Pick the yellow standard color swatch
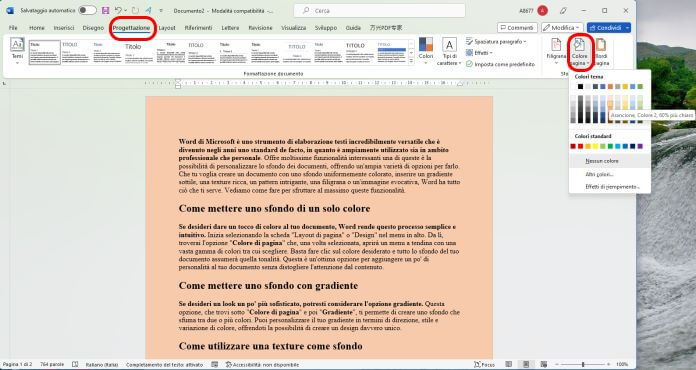Viewport: 696px width, 370px height. pos(595,146)
